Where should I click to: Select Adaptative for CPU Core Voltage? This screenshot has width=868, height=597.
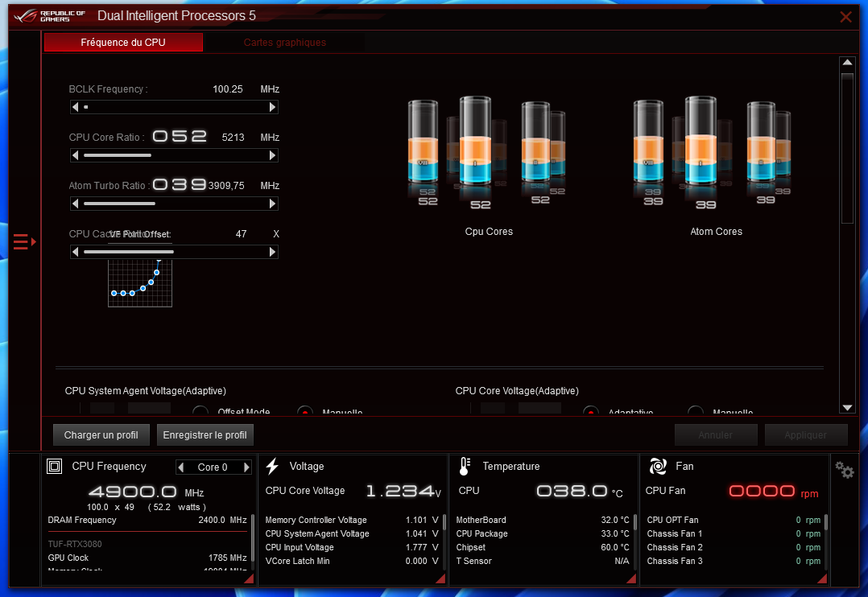[x=591, y=411]
